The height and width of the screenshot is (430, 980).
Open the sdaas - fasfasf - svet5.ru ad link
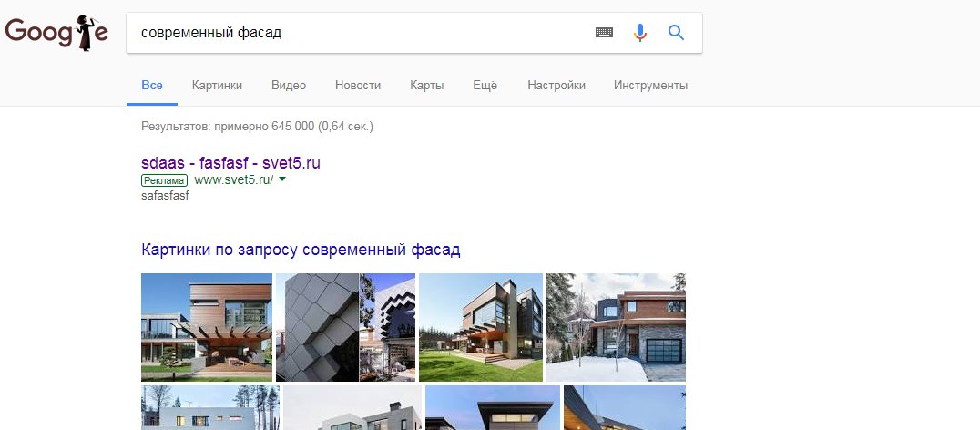[x=230, y=163]
